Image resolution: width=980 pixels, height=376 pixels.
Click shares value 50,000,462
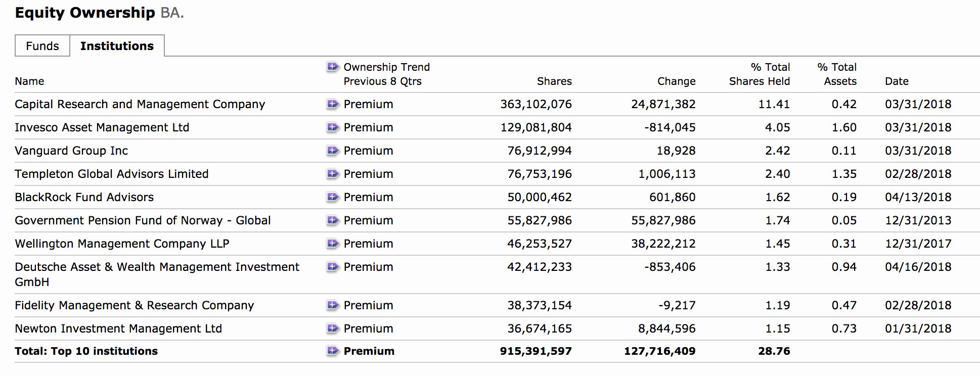540,197
